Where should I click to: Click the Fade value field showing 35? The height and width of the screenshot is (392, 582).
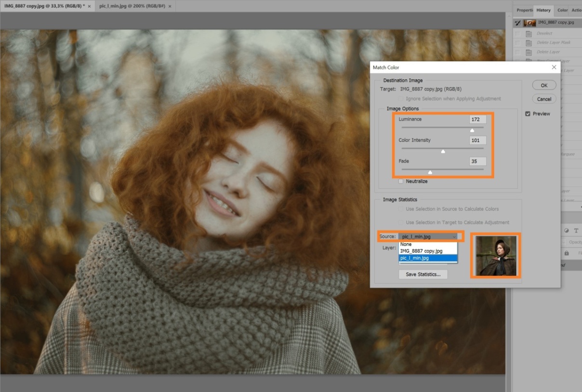tap(477, 161)
